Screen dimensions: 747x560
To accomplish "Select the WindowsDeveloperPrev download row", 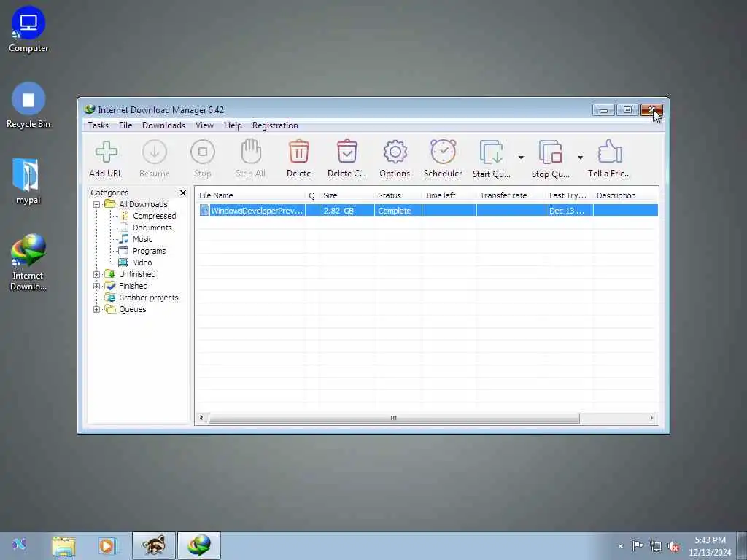I will [428, 211].
